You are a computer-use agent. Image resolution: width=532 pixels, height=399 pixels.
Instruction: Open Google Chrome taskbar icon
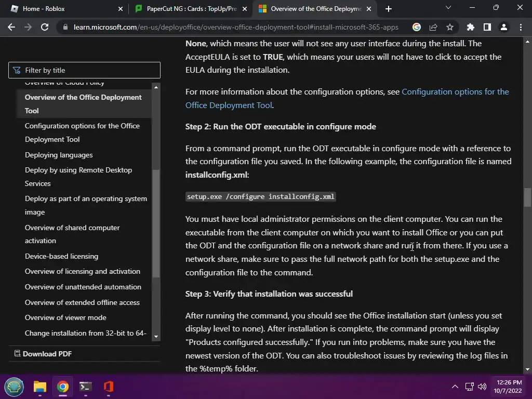63,387
